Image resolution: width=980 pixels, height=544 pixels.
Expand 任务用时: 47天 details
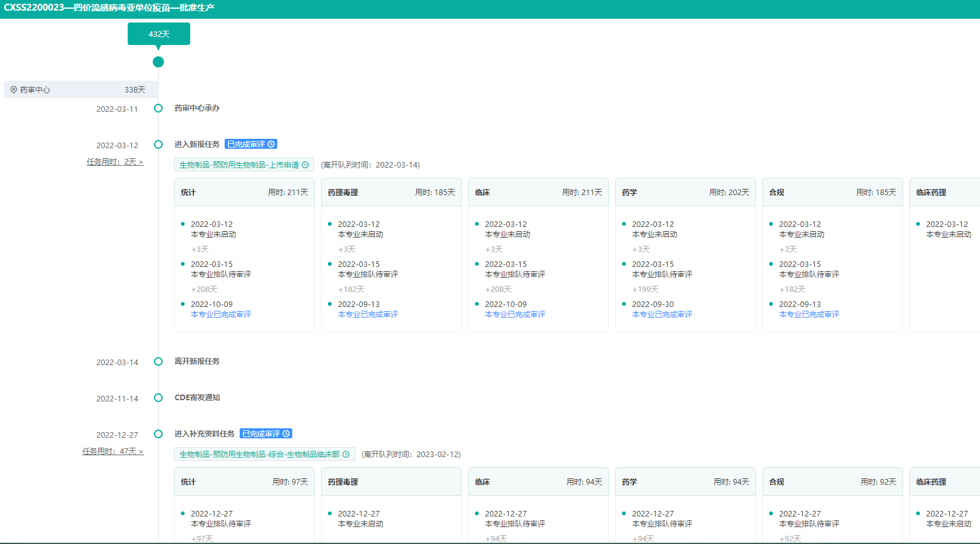click(x=113, y=451)
